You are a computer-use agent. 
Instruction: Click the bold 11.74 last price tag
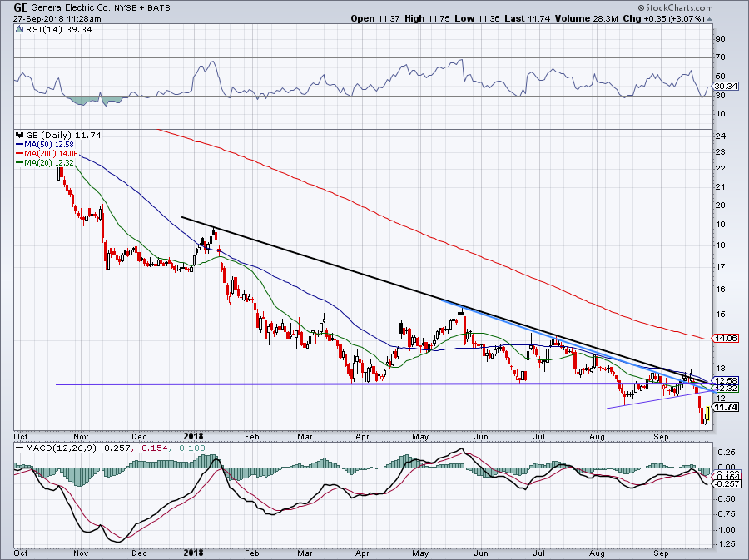[726, 407]
